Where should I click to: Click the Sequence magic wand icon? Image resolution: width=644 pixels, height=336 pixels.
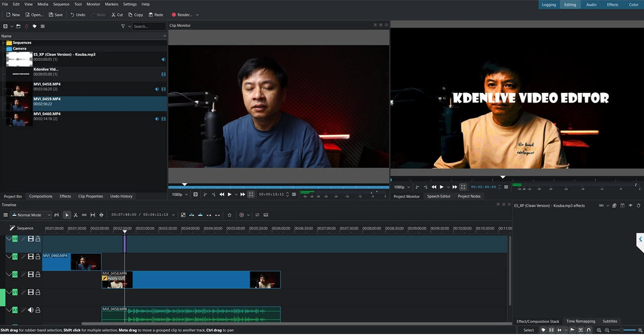tap(12, 228)
